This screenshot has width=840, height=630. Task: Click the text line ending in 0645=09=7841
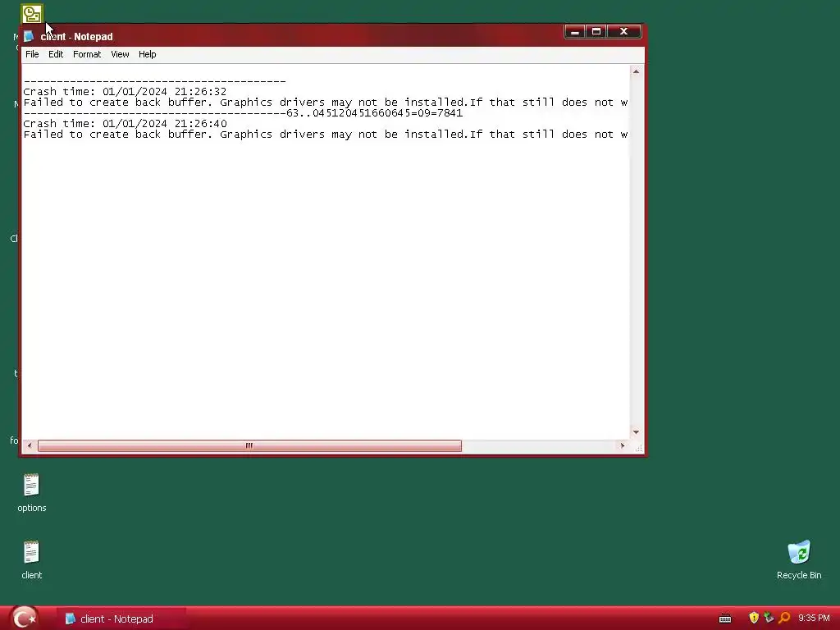point(243,113)
